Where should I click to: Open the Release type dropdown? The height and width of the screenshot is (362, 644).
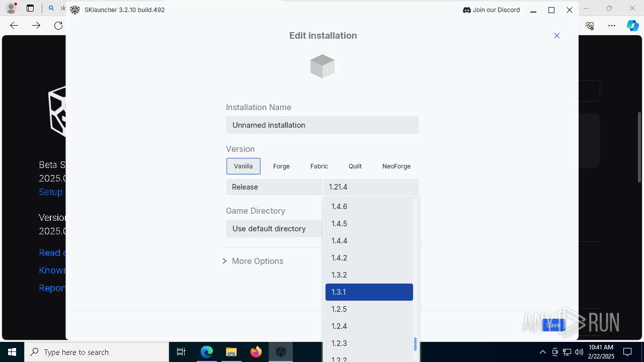point(274,187)
